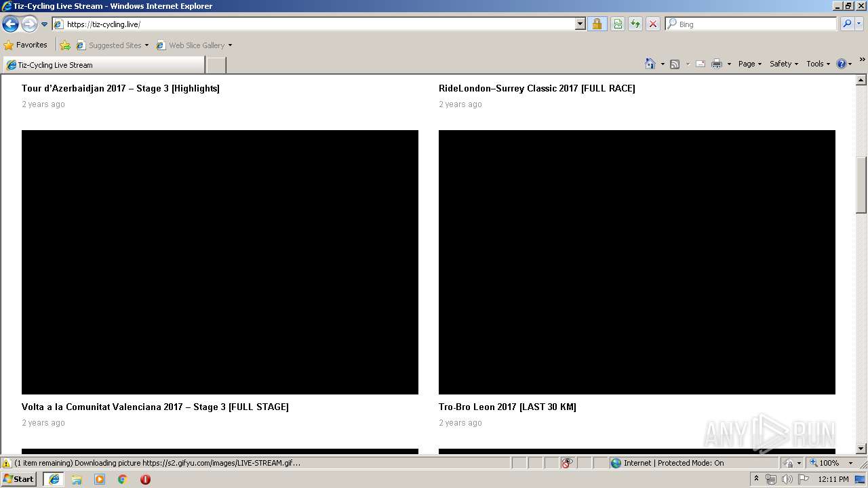Click the 100% zoom level button

point(824,463)
